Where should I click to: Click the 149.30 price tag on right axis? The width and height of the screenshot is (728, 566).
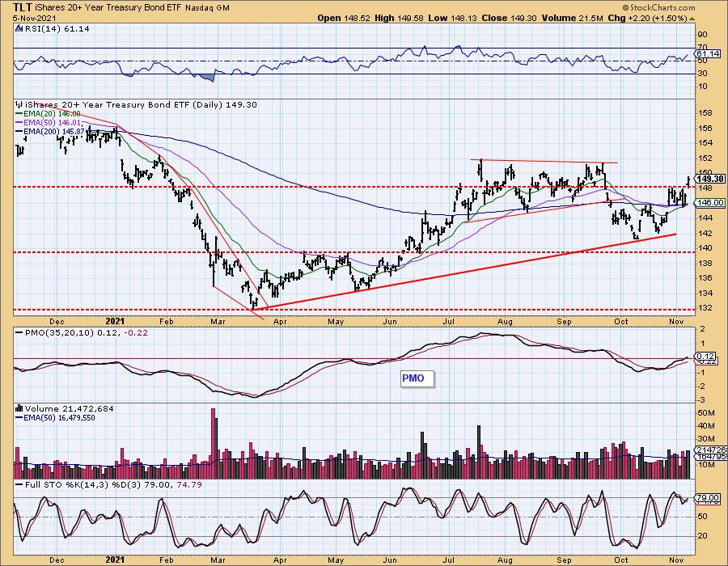pyautogui.click(x=710, y=179)
